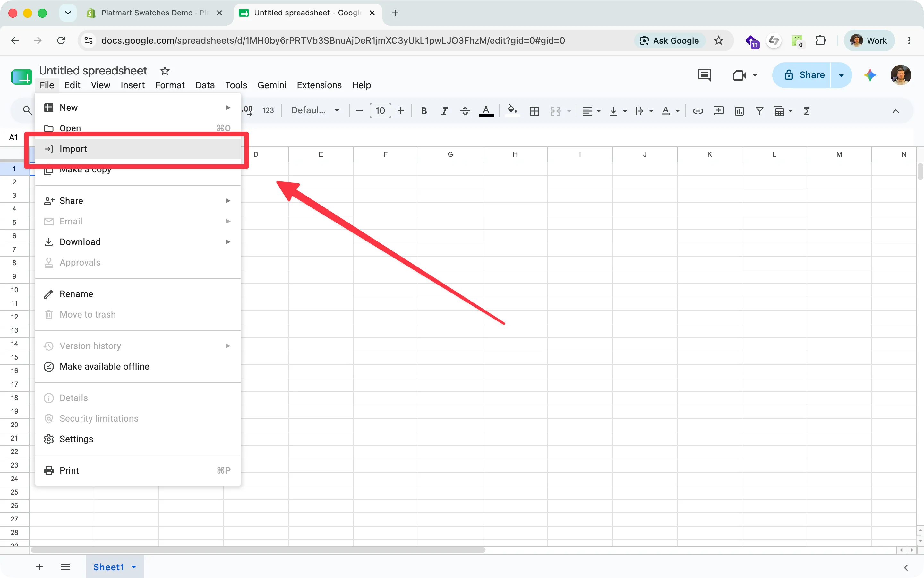Open the font family dropdown
Screen dimensions: 924x578
click(x=315, y=110)
